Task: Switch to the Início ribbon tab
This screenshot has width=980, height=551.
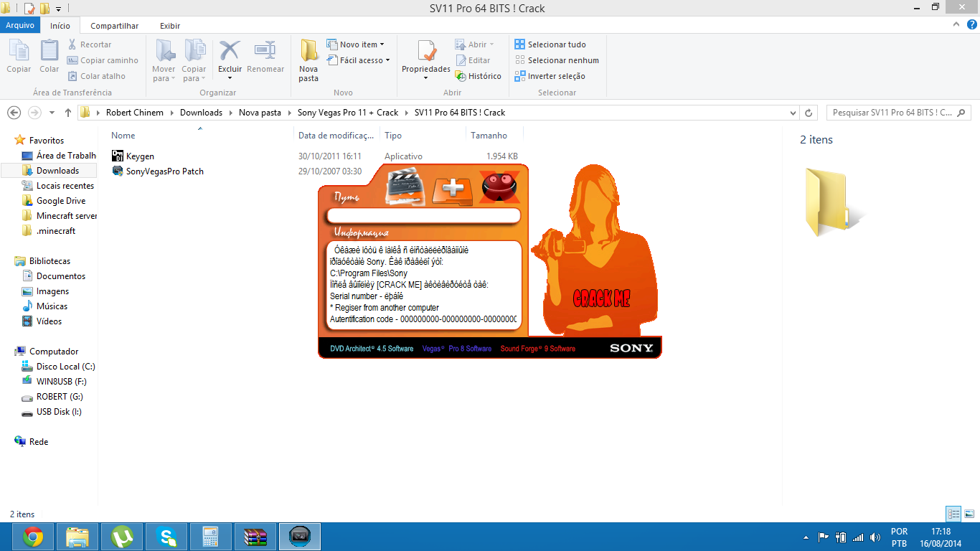Action: 60,26
